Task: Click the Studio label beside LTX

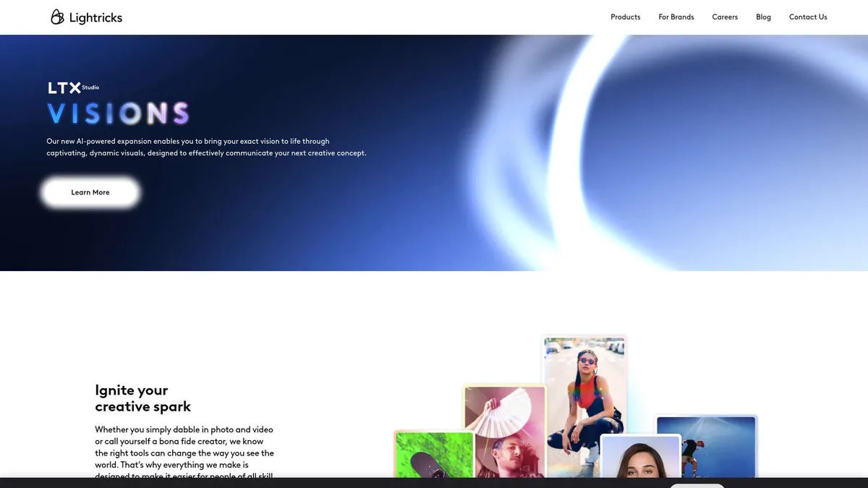Action: 90,87
